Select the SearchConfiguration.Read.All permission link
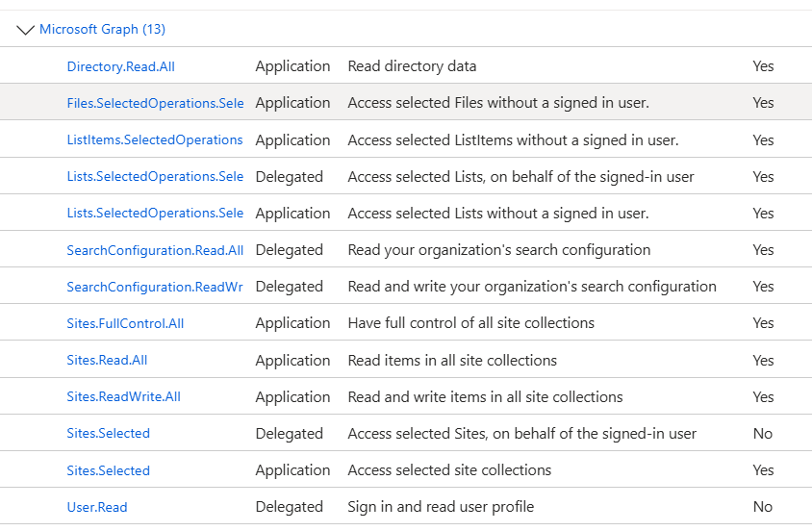 coord(155,250)
